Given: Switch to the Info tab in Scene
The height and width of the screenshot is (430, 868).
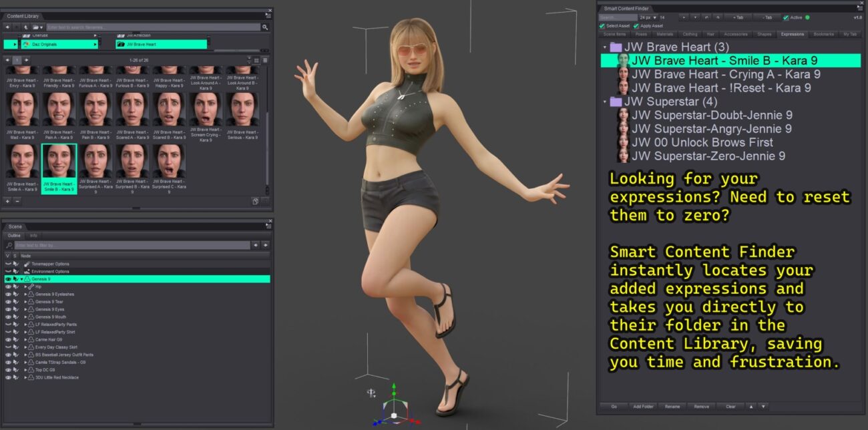Looking at the screenshot, I should point(33,236).
